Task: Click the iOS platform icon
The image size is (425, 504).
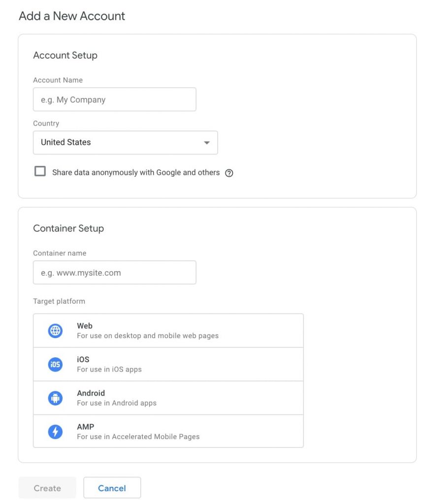Action: tap(55, 364)
